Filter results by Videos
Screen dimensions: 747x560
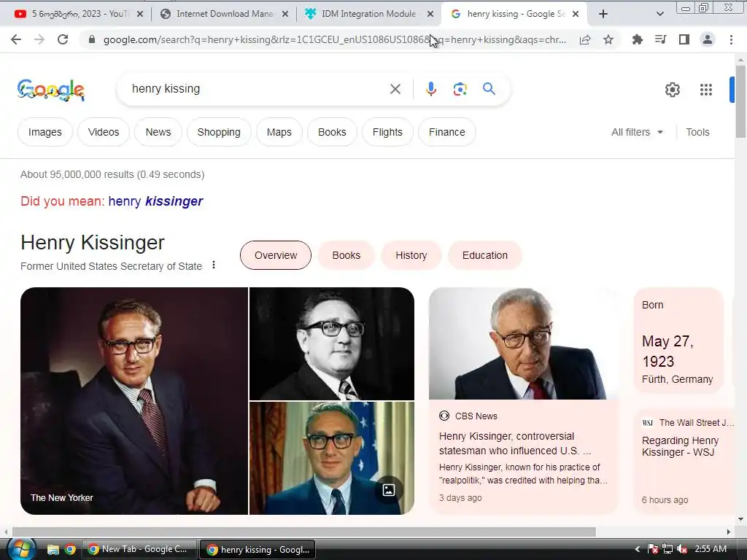[x=104, y=132]
